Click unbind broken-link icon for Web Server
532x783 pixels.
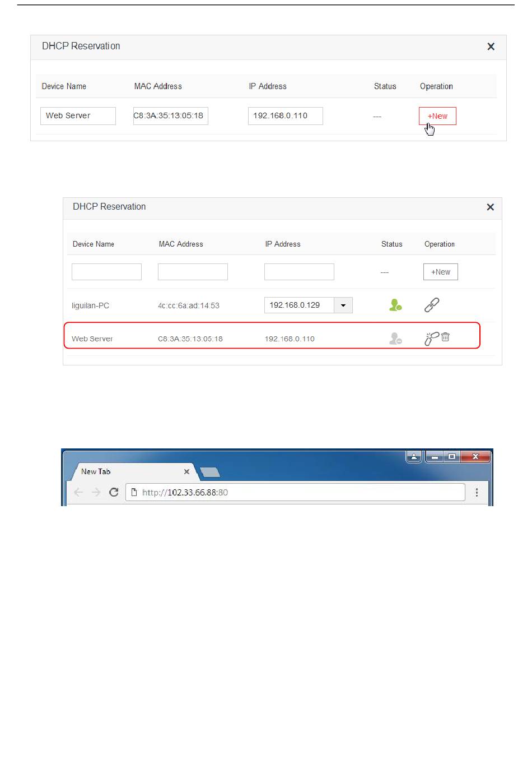pos(432,339)
